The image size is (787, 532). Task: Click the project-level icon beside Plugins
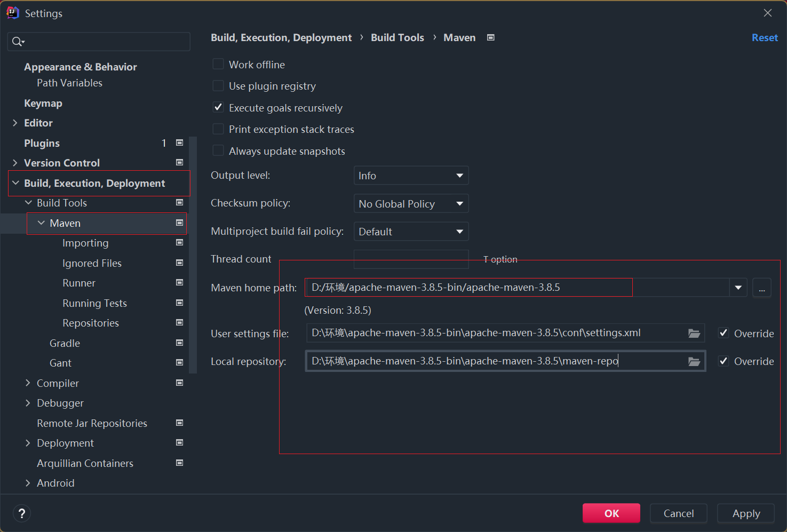click(180, 142)
